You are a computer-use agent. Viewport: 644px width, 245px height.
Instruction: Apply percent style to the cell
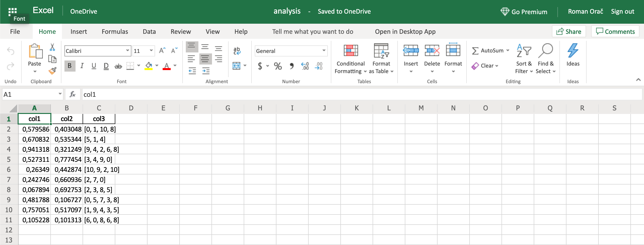point(278,66)
